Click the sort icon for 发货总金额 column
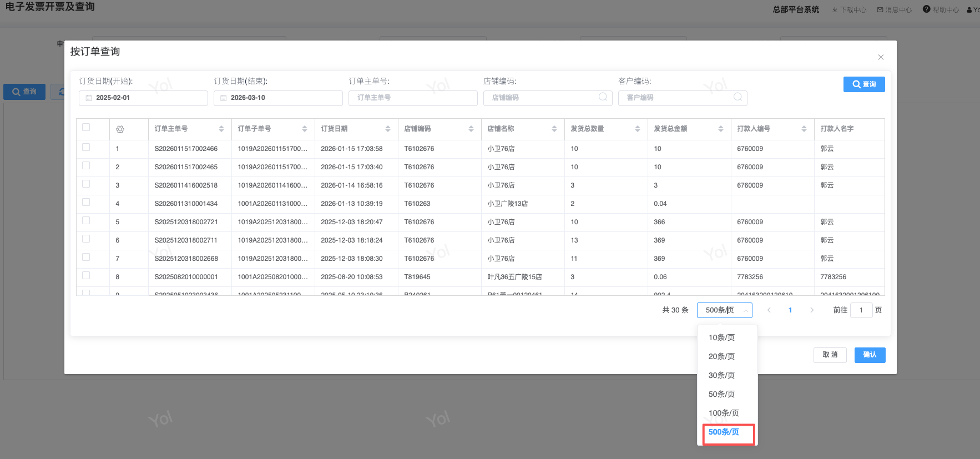980x459 pixels. click(x=721, y=129)
